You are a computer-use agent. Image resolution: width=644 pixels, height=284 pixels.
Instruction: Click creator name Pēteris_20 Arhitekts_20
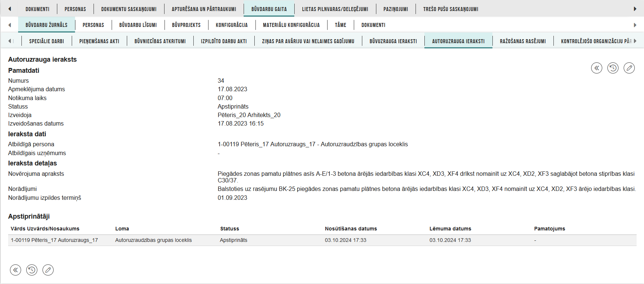pyautogui.click(x=249, y=115)
